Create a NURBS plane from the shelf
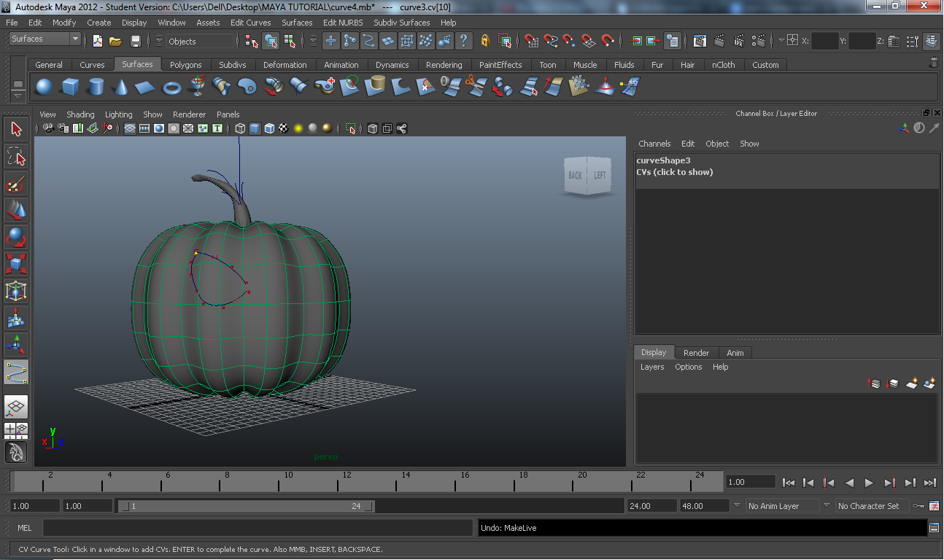Screen dimensions: 944x560 point(146,87)
